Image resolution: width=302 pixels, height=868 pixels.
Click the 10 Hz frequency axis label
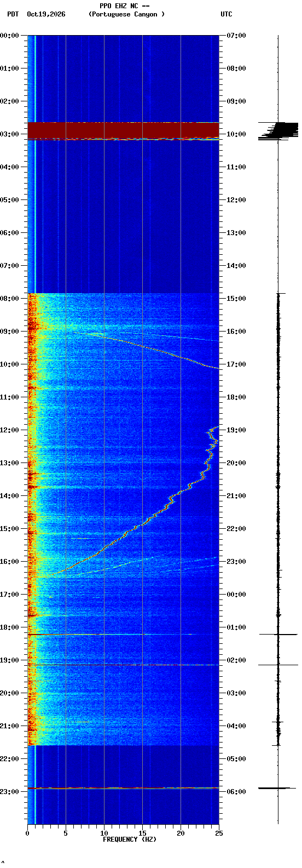[x=104, y=833]
